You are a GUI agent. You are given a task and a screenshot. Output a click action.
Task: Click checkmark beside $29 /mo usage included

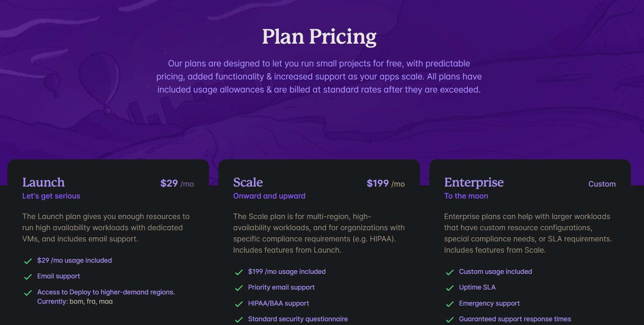28,261
